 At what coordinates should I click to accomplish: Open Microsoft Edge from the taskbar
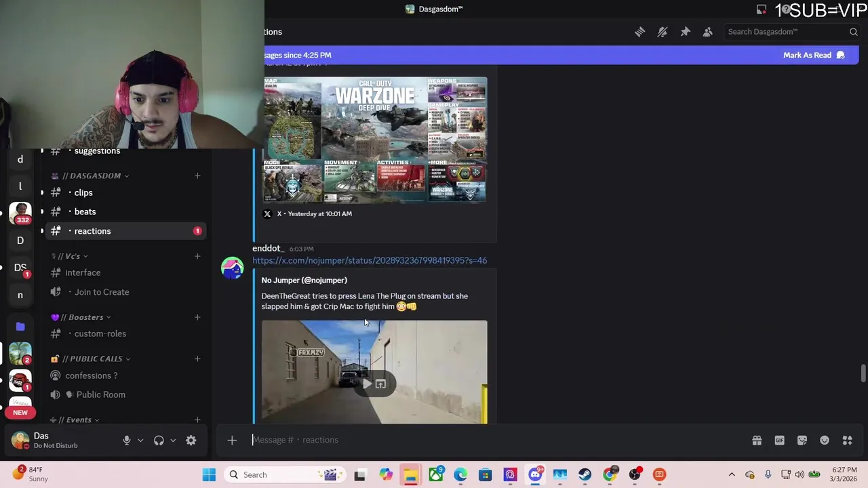coord(460,474)
